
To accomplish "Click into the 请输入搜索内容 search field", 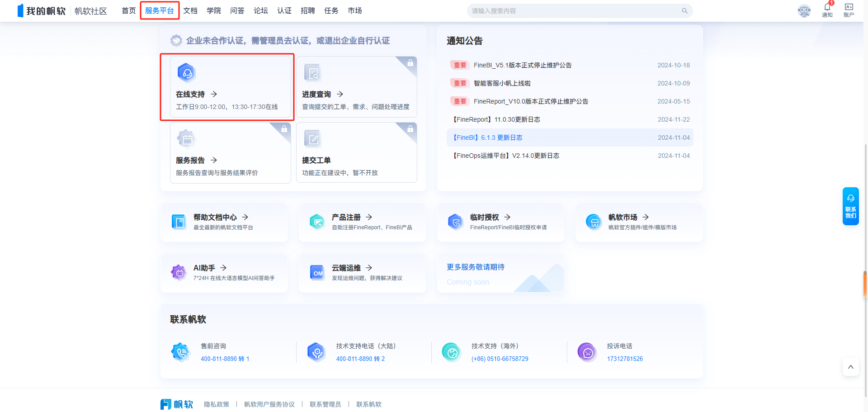I will 580,11.
